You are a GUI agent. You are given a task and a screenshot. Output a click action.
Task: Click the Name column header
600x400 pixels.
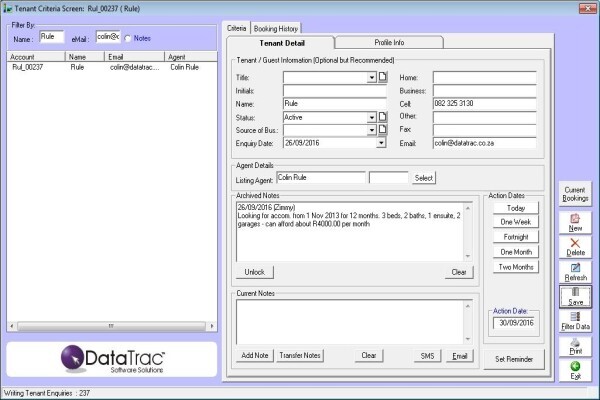click(x=85, y=57)
